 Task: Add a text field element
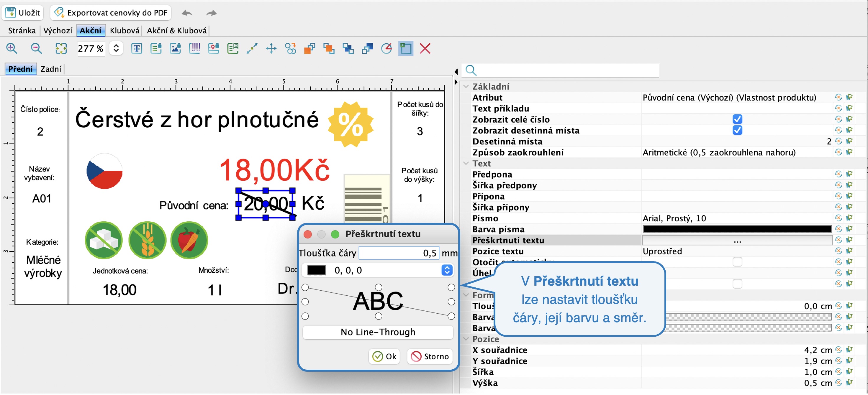[137, 49]
